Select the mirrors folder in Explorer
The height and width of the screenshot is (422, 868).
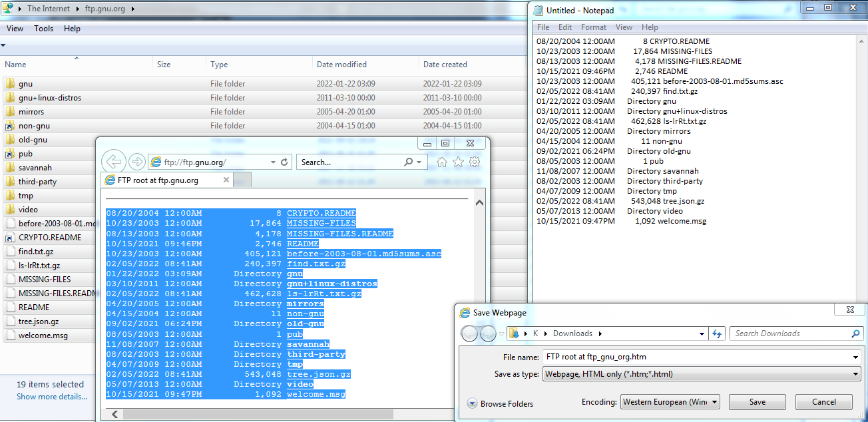[31, 112]
